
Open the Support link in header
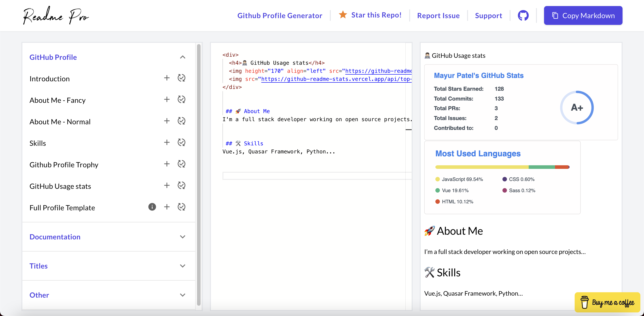488,15
